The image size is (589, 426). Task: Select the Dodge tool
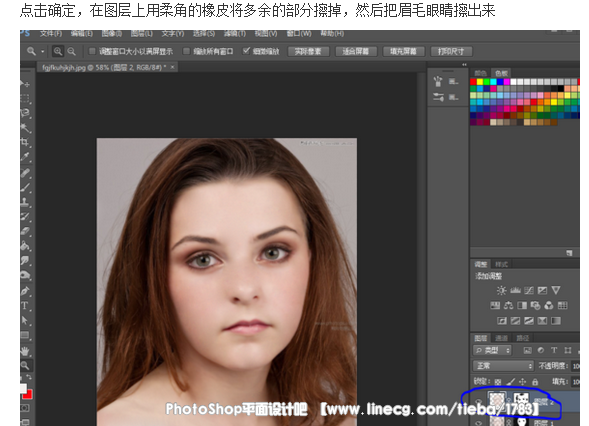[25, 275]
